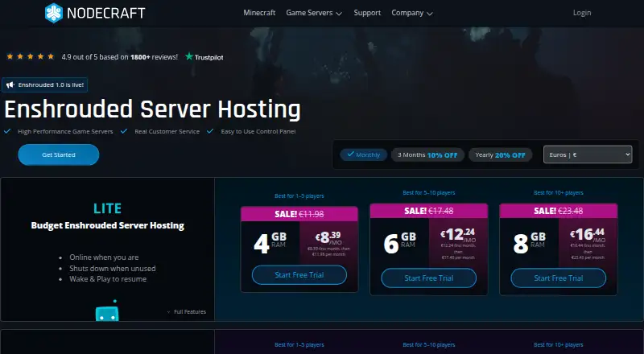This screenshot has height=354, width=644.
Task: Click the NODECRAFT wordmark text
Action: pos(106,13)
